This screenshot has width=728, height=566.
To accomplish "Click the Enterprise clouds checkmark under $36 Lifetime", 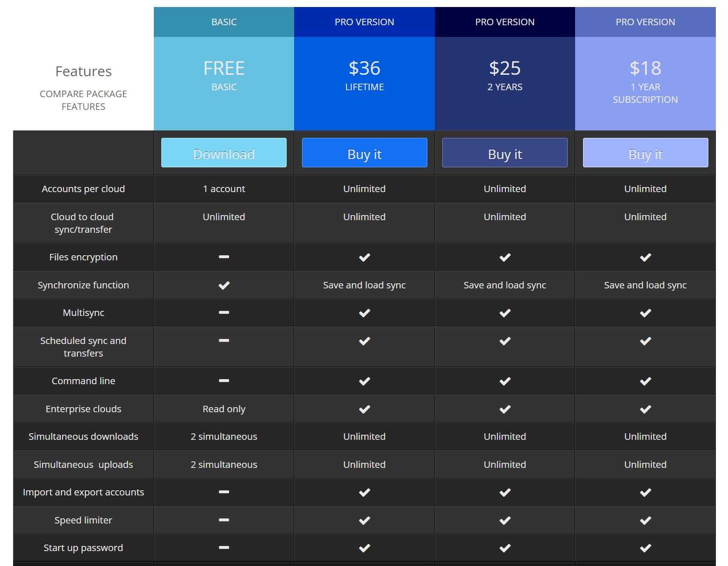I will click(x=365, y=409).
